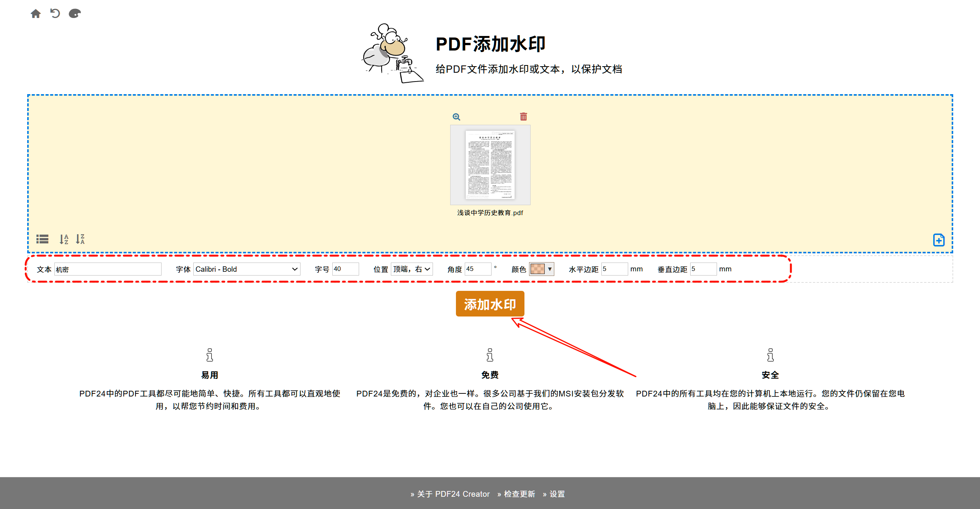Image resolution: width=980 pixels, height=509 pixels.
Task: Click the info icon above 安全
Action: point(770,355)
